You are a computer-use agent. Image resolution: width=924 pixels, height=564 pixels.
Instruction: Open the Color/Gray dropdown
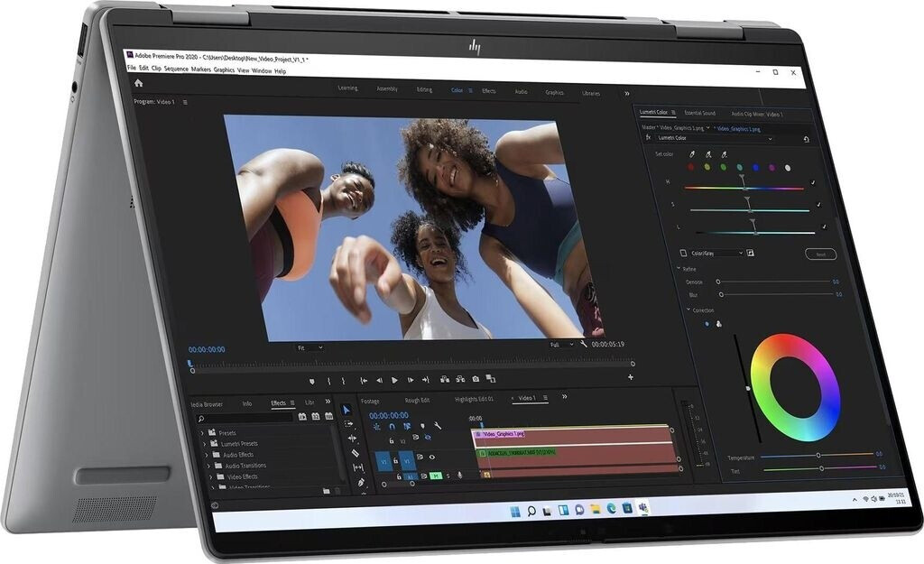point(716,254)
